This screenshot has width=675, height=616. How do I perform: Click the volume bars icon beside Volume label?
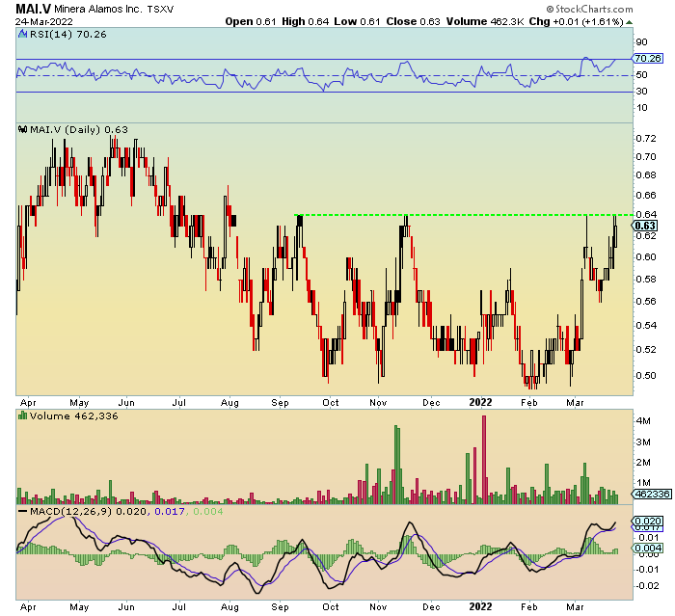point(21,417)
